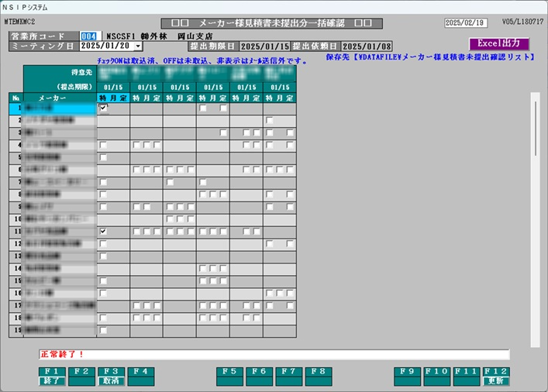
Task: Click the F12 更新 update key
Action: click(496, 376)
